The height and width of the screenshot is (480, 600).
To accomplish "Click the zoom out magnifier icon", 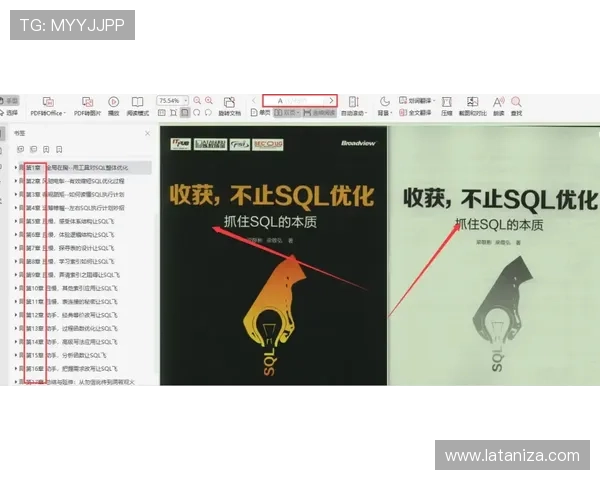I will pyautogui.click(x=197, y=100).
